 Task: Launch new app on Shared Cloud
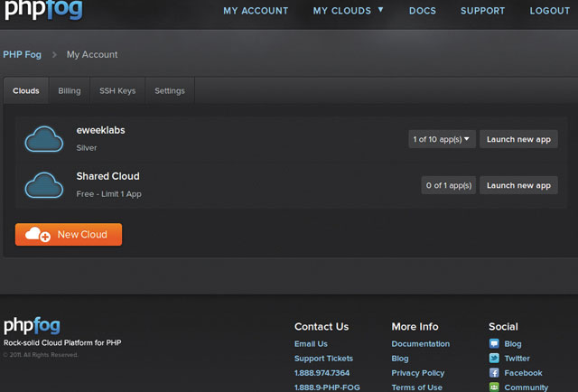[518, 185]
